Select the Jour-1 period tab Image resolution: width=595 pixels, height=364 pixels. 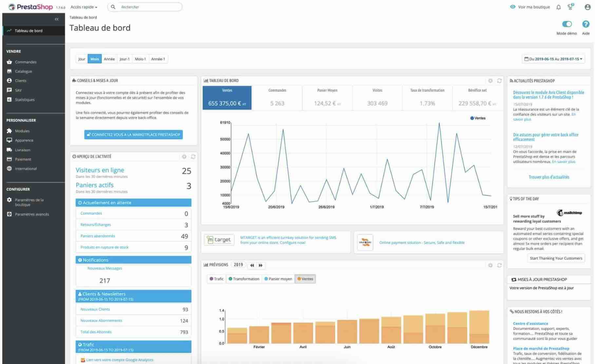click(125, 59)
